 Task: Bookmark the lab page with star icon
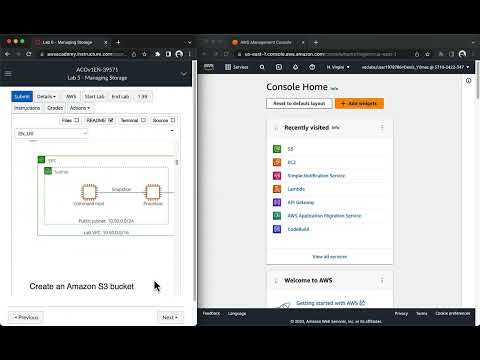tap(144, 54)
